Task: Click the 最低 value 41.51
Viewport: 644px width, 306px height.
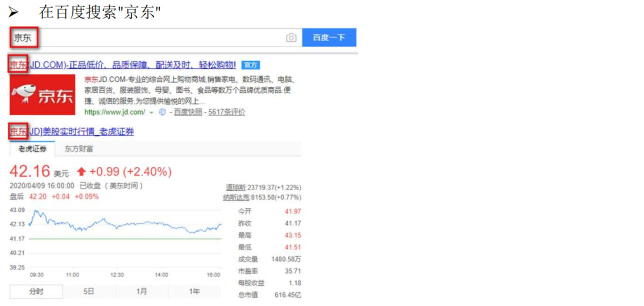Action: 292,247
